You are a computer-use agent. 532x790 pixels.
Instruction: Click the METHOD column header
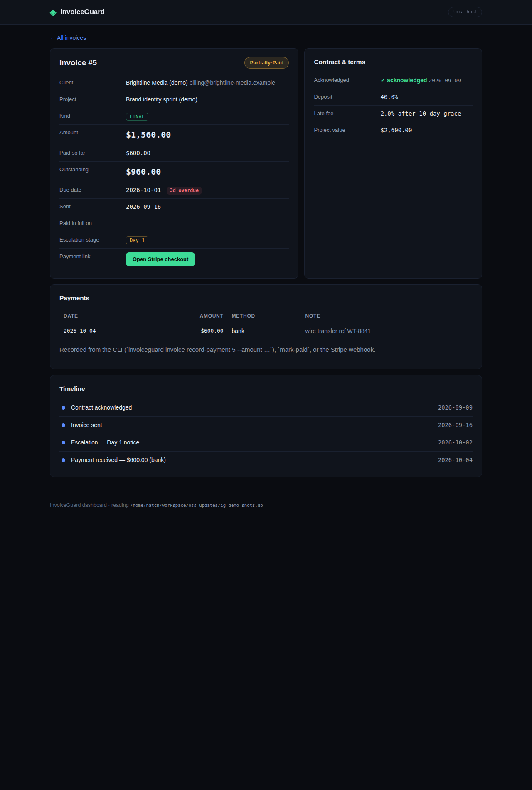[x=243, y=316]
